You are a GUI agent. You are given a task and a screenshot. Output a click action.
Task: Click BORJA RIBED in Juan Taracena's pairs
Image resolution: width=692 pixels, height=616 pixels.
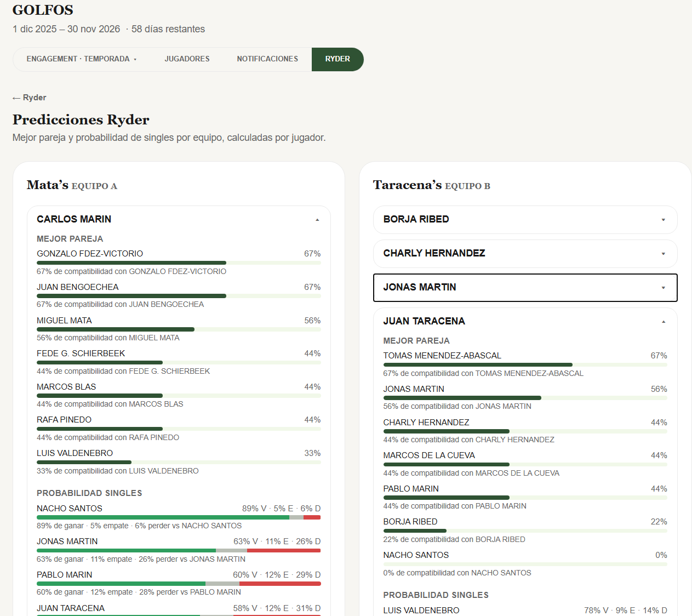410,522
